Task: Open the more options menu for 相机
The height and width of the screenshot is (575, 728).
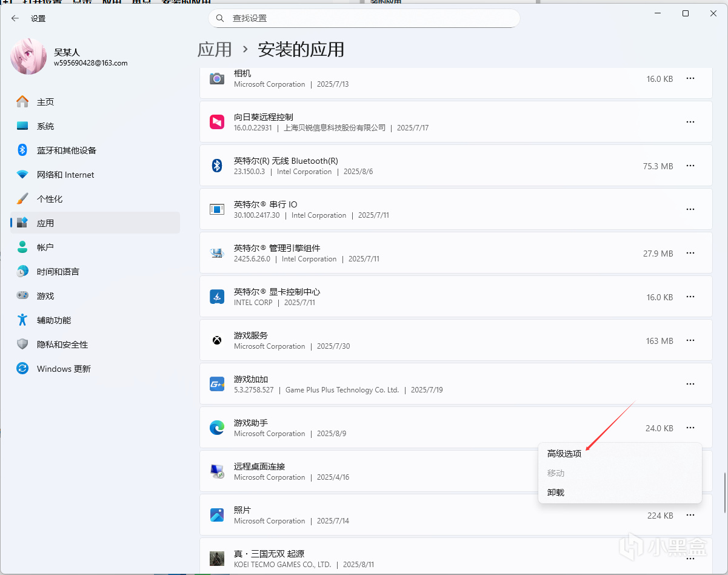Action: pos(690,78)
